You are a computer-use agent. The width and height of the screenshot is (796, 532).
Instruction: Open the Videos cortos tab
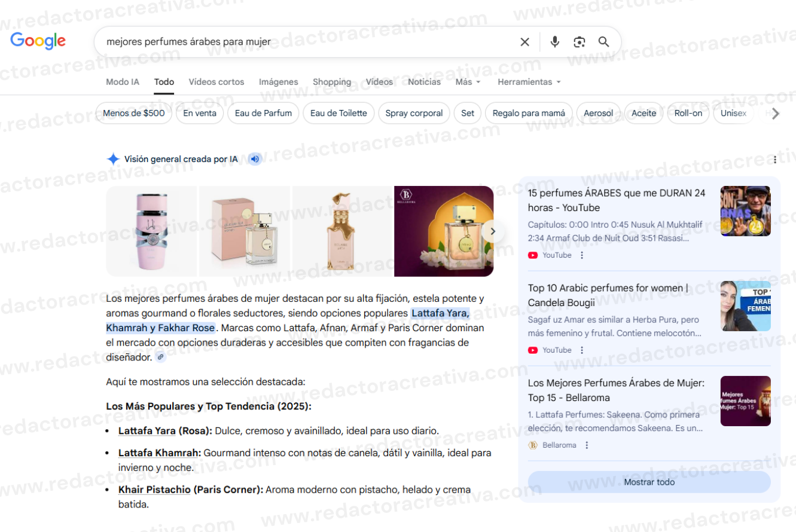coord(216,82)
